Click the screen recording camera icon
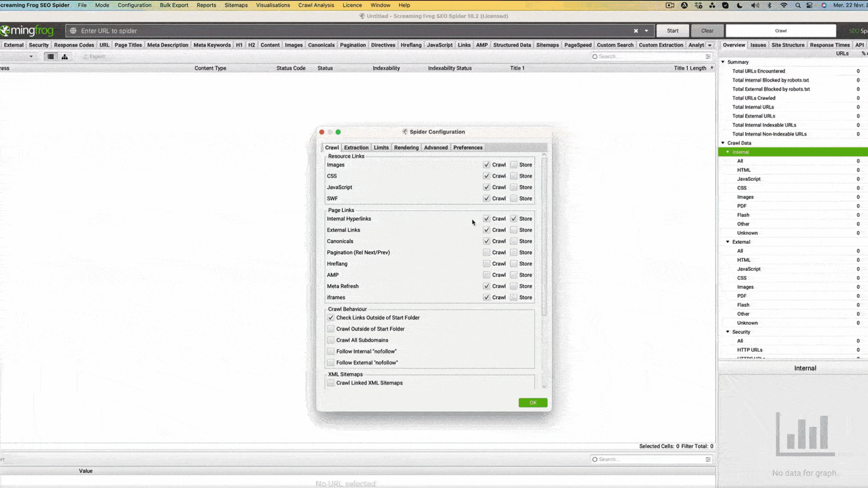This screenshot has width=868, height=488. (670, 5)
